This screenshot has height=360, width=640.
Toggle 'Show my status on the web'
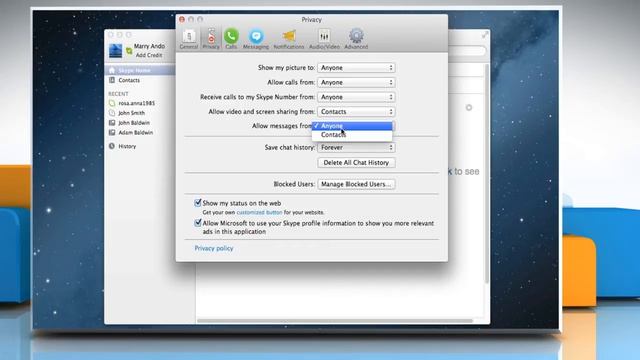point(198,203)
